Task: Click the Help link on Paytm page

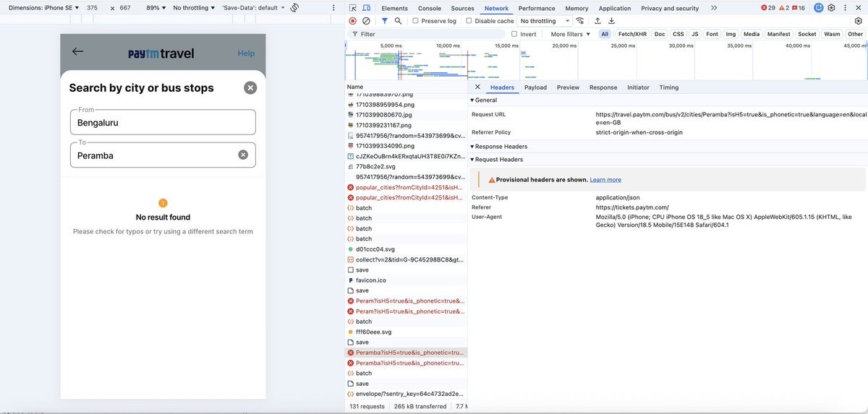Action: pos(246,53)
